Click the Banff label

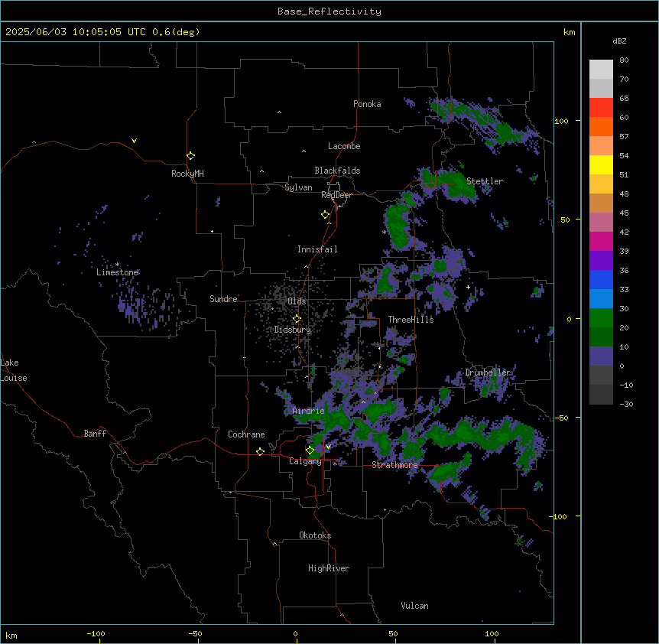click(x=95, y=434)
